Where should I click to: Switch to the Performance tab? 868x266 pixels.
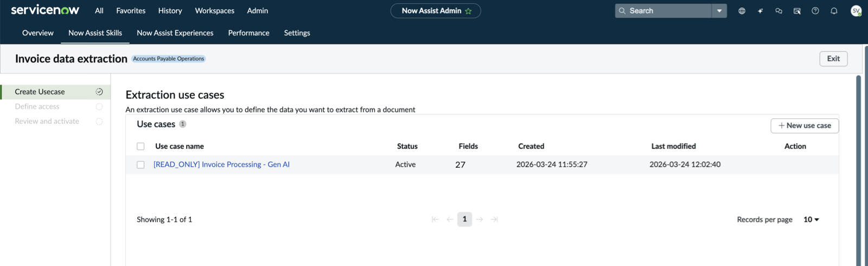[x=248, y=33]
